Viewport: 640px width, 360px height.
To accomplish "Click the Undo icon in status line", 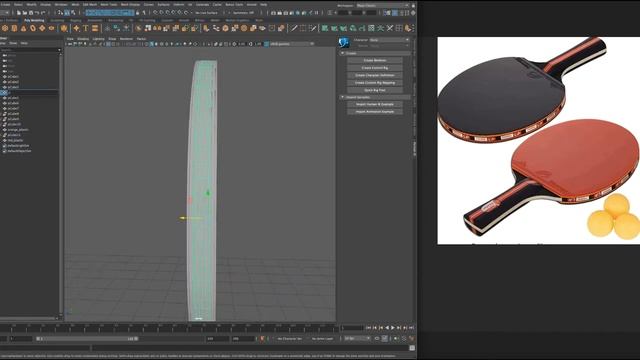I will [x=37, y=13].
